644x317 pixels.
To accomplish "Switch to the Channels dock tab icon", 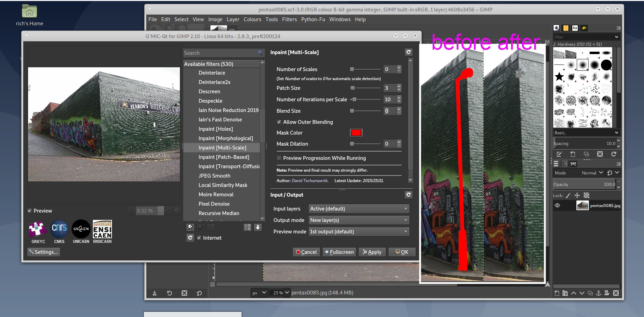I will tap(565, 164).
